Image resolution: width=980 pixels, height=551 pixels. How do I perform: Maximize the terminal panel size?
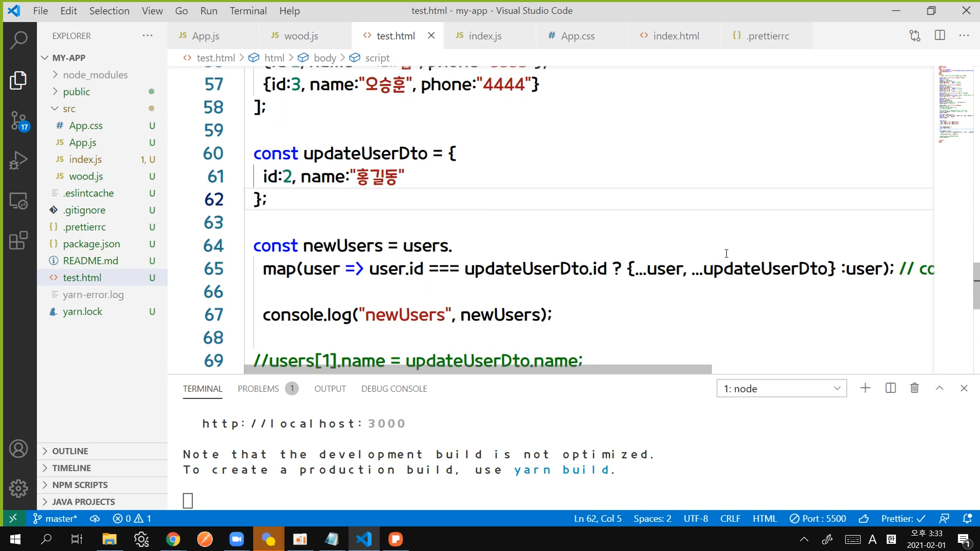tap(940, 388)
